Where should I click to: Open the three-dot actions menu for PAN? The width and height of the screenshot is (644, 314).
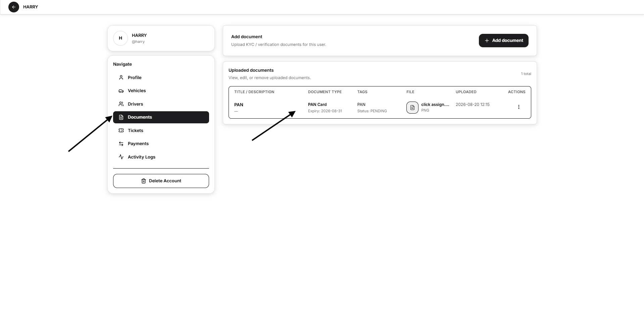[x=519, y=107]
